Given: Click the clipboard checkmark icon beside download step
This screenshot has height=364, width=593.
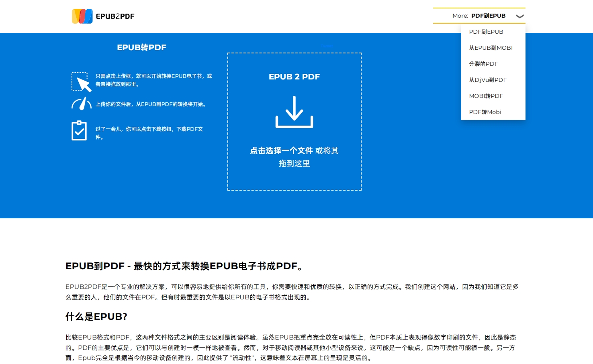Looking at the screenshot, I should 79,130.
